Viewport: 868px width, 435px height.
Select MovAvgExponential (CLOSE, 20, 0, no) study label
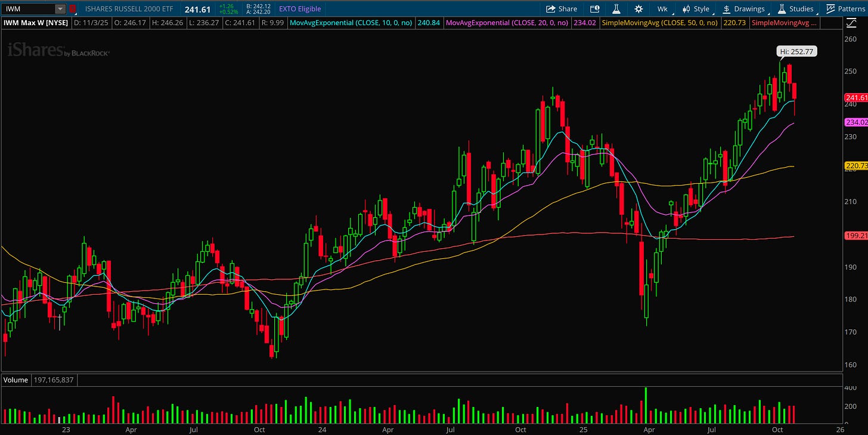tap(508, 23)
